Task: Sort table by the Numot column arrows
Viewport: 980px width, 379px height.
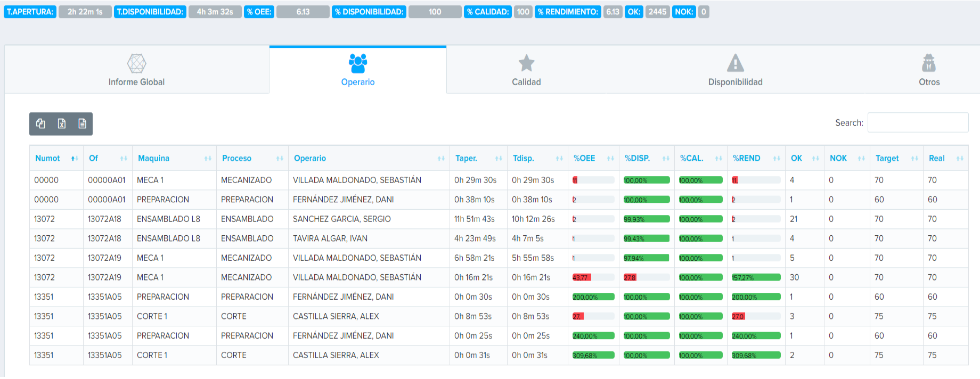Action: [x=75, y=159]
